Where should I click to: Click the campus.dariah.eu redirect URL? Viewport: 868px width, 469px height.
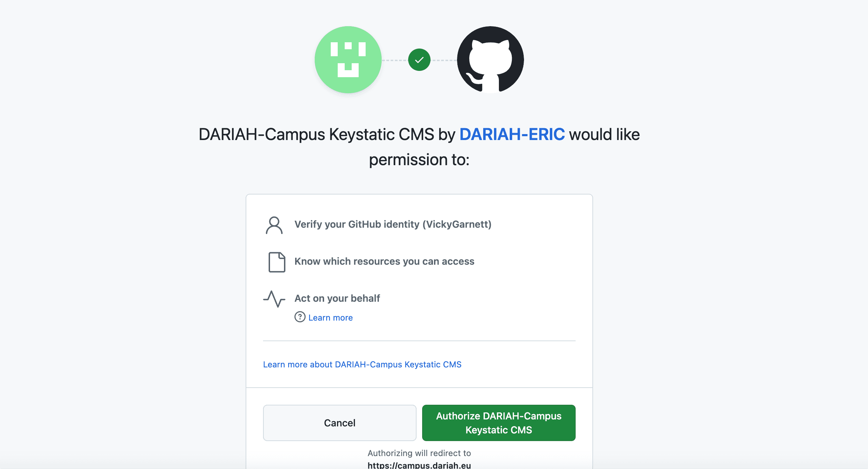click(419, 465)
